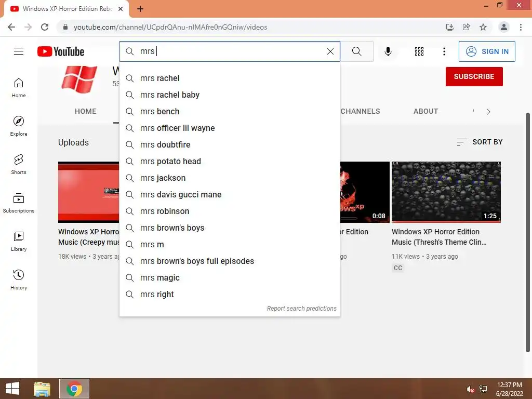Open File Explorer from the taskbar
The width and height of the screenshot is (532, 399).
42,389
